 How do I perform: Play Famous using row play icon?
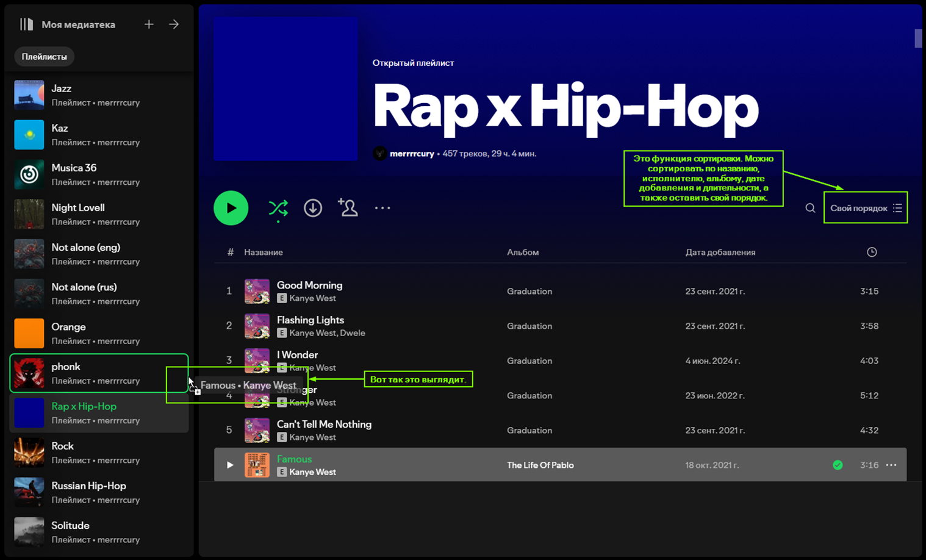(x=230, y=465)
